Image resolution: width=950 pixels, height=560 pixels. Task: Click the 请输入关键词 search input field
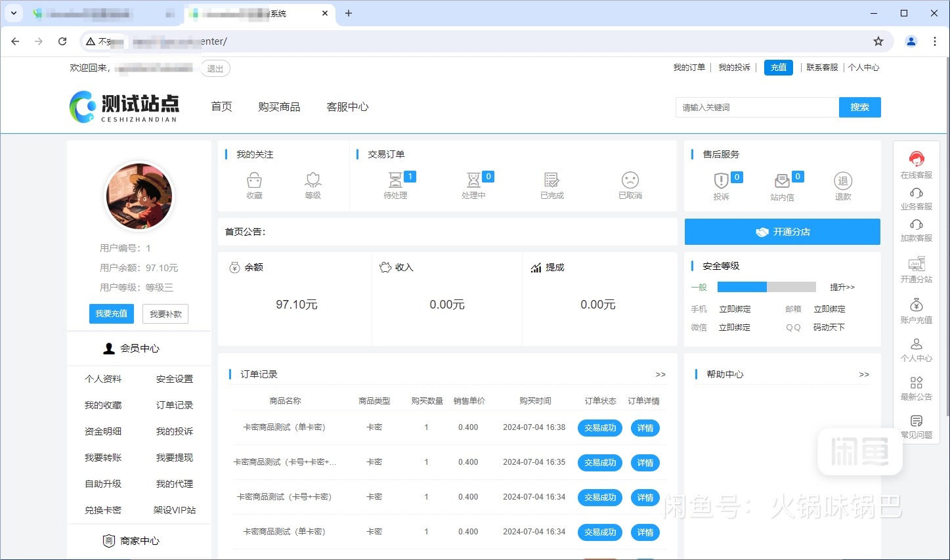756,107
